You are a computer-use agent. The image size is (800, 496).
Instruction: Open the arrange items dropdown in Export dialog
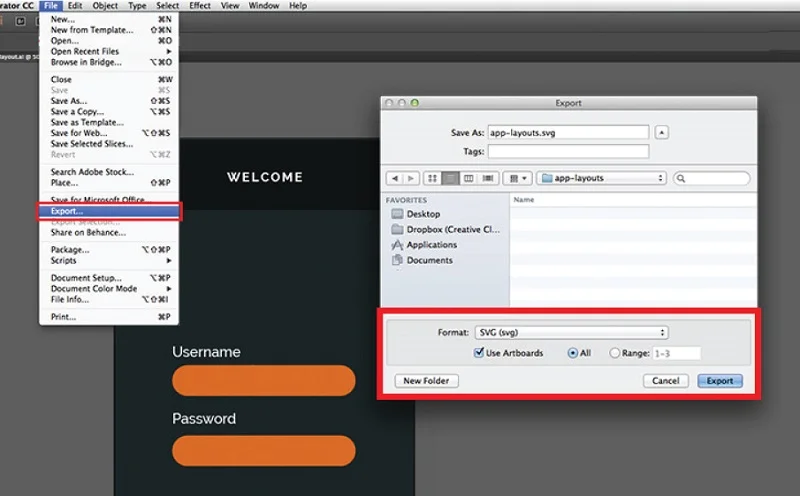coord(518,178)
